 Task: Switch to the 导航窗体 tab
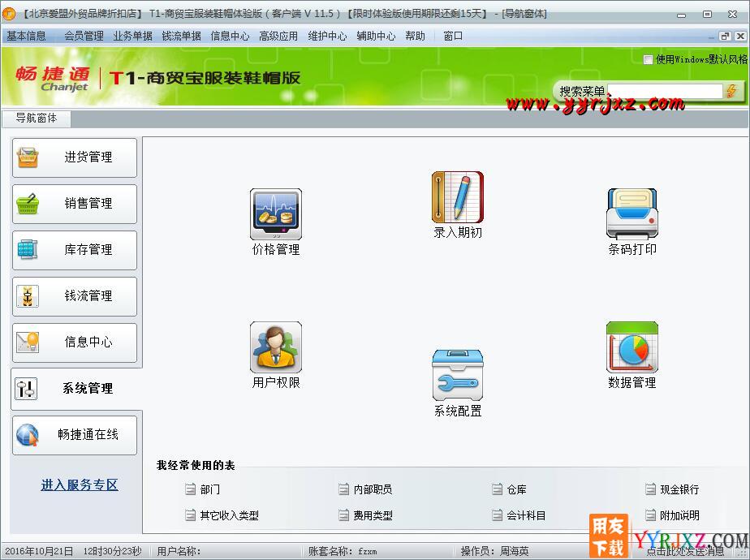37,118
